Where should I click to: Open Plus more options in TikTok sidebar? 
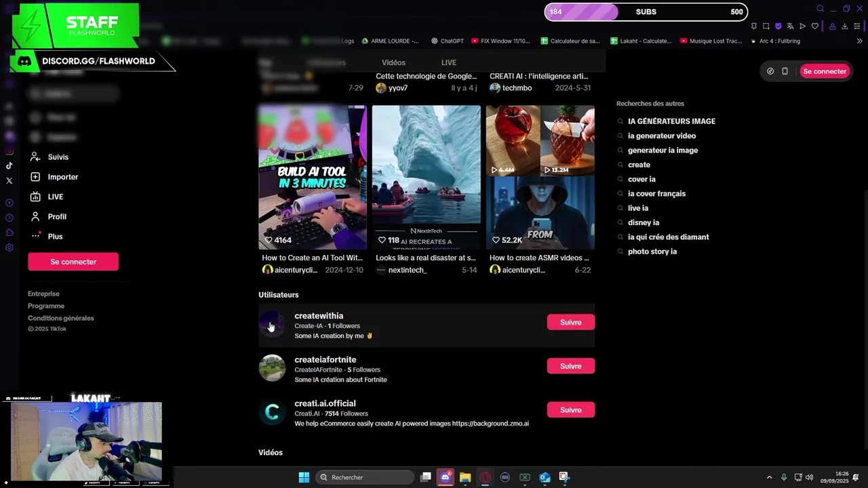pos(46,237)
